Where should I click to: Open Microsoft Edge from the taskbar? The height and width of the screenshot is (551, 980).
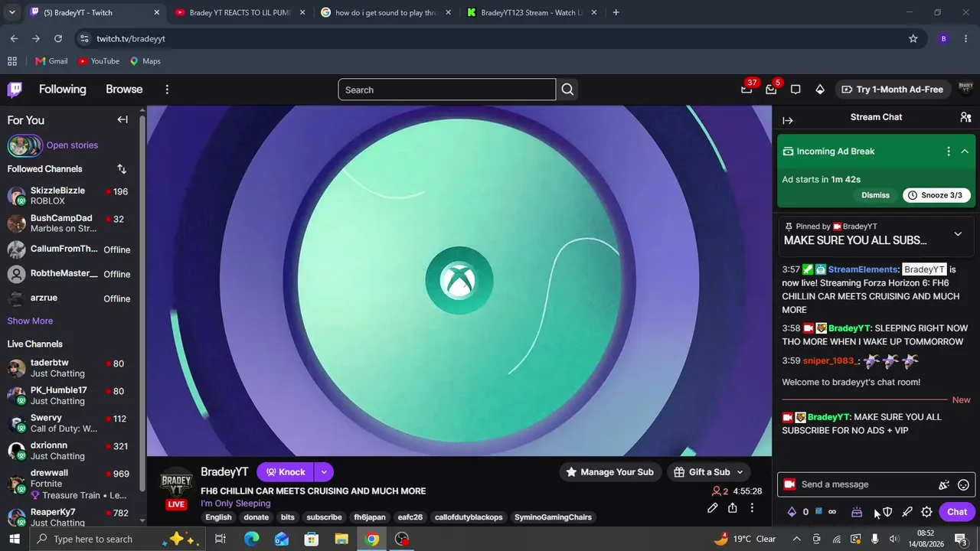pyautogui.click(x=251, y=539)
